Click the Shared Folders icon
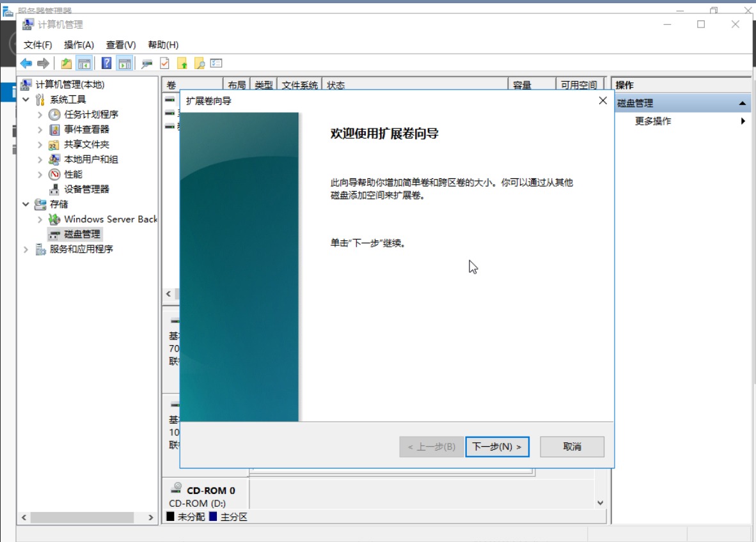This screenshot has height=542, width=756. 54,144
